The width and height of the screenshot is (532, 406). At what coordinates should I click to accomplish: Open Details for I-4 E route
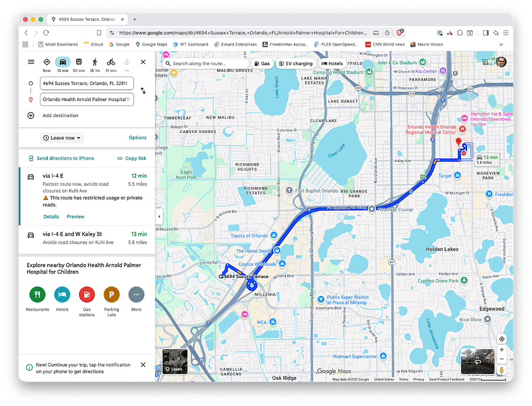click(51, 217)
